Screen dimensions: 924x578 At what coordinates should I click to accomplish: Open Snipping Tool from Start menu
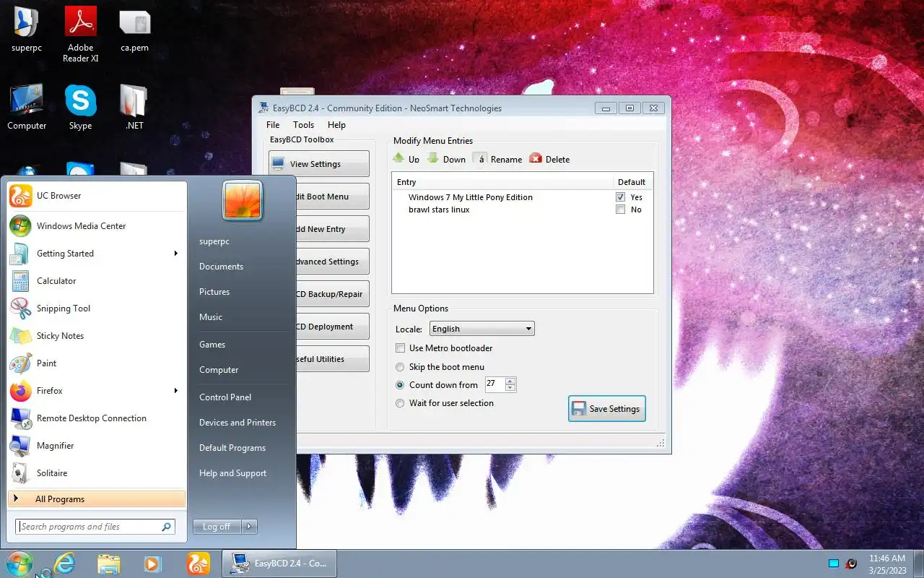coord(96,309)
